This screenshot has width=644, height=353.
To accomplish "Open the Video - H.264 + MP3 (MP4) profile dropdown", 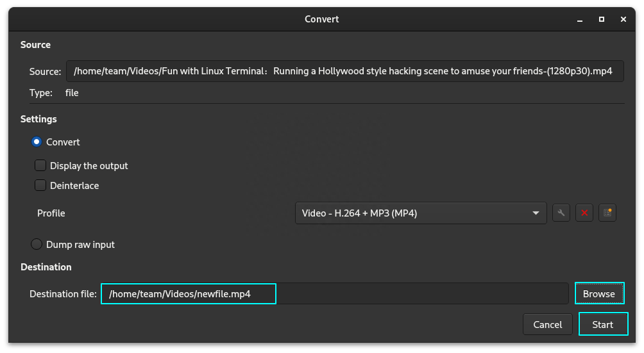I will coord(421,213).
